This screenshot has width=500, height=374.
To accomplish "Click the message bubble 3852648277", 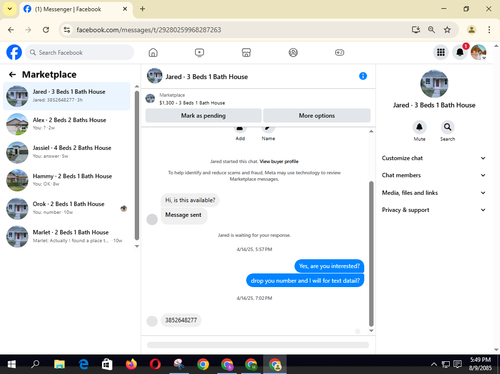I will coord(181,320).
